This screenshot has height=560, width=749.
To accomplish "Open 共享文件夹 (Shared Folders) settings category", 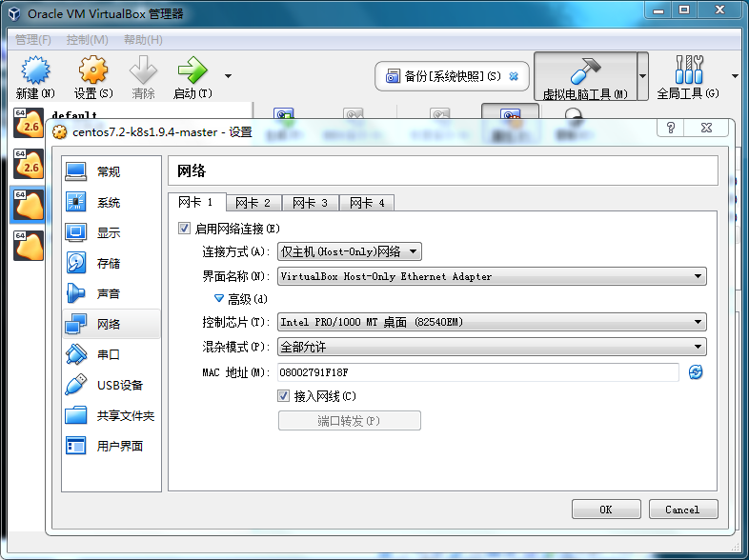I will (x=111, y=416).
